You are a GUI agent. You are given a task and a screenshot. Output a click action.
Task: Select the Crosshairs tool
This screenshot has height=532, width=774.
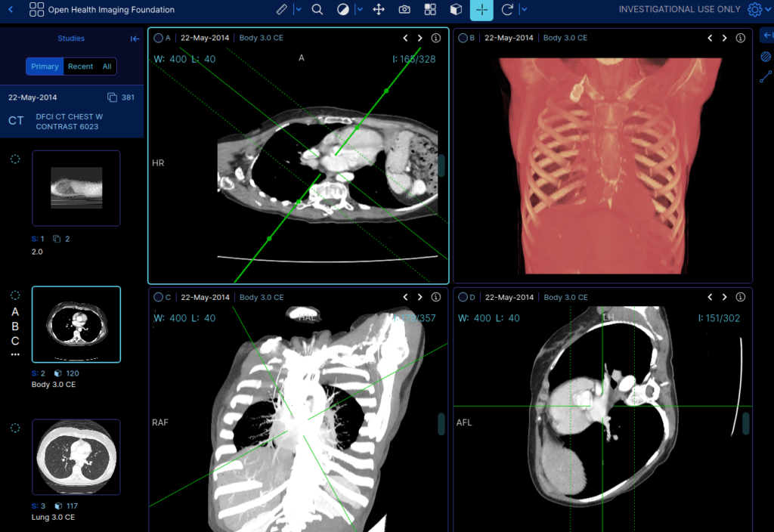pyautogui.click(x=481, y=10)
